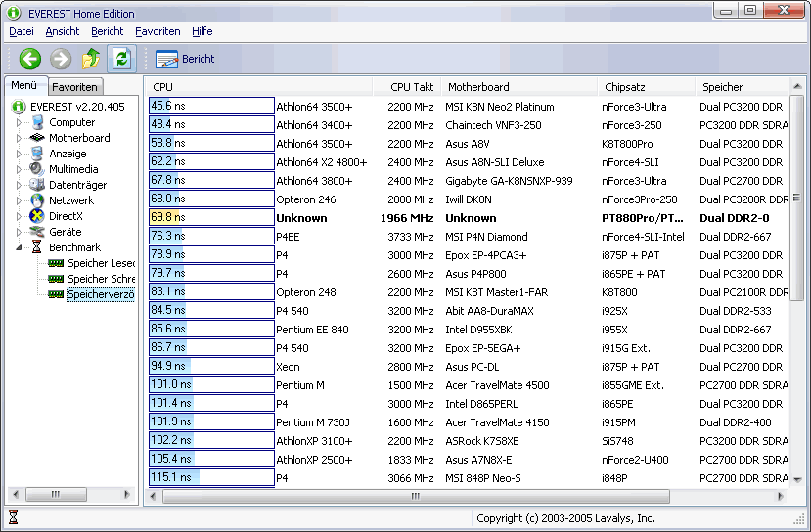Switch to the Favoriten tab
This screenshot has width=811, height=532.
74,87
